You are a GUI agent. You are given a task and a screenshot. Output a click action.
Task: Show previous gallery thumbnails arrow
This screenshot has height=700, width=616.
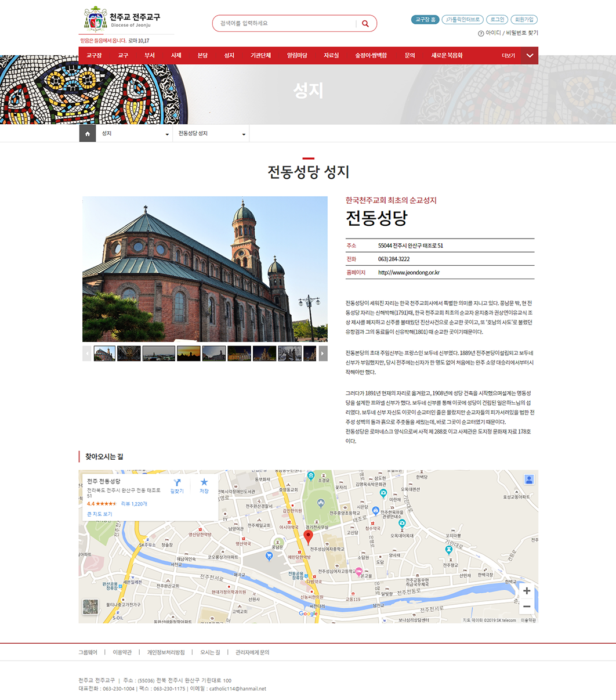point(87,353)
